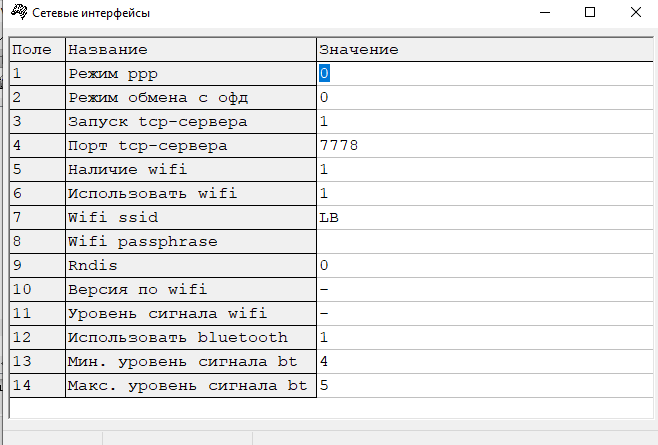Select the value cell for Наличие wifi
Viewport: 658px width, 445px height.
coord(485,169)
